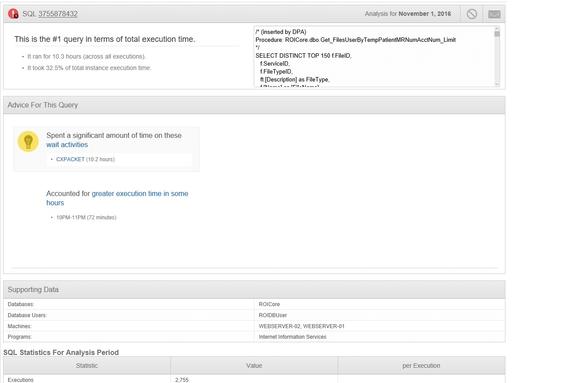Follow the 'wait activities' link
Image resolution: width=575 pixels, height=383 pixels.
click(67, 145)
